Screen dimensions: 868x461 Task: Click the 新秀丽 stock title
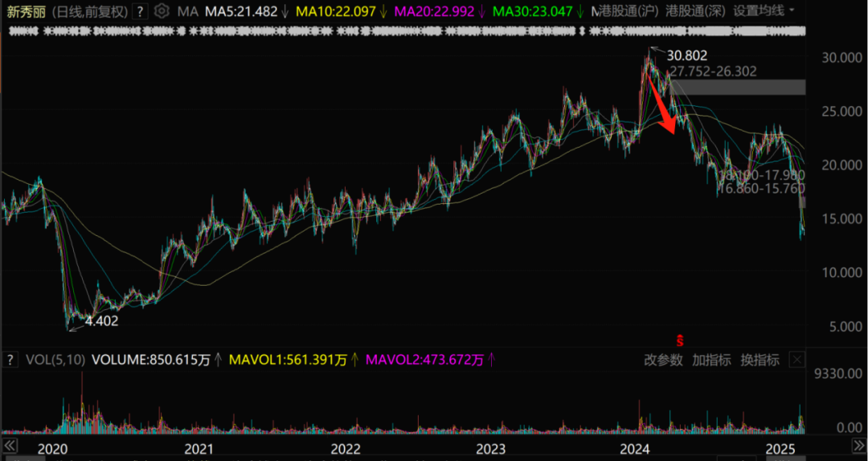[x=25, y=11]
